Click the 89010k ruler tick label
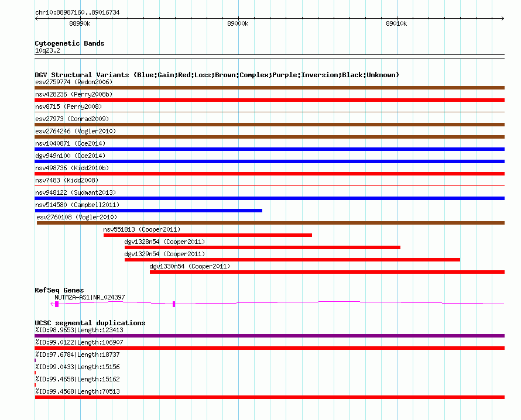The height and width of the screenshot is (420, 521). click(x=396, y=23)
